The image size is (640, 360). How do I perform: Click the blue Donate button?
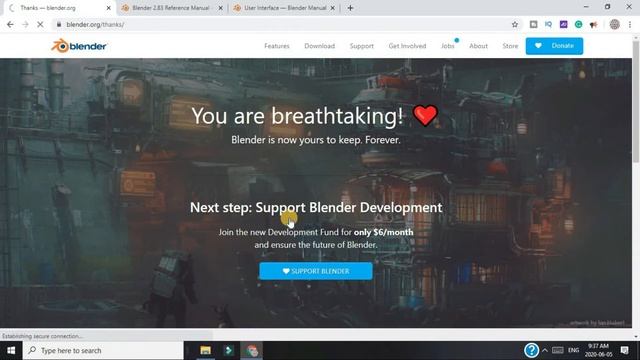554,46
